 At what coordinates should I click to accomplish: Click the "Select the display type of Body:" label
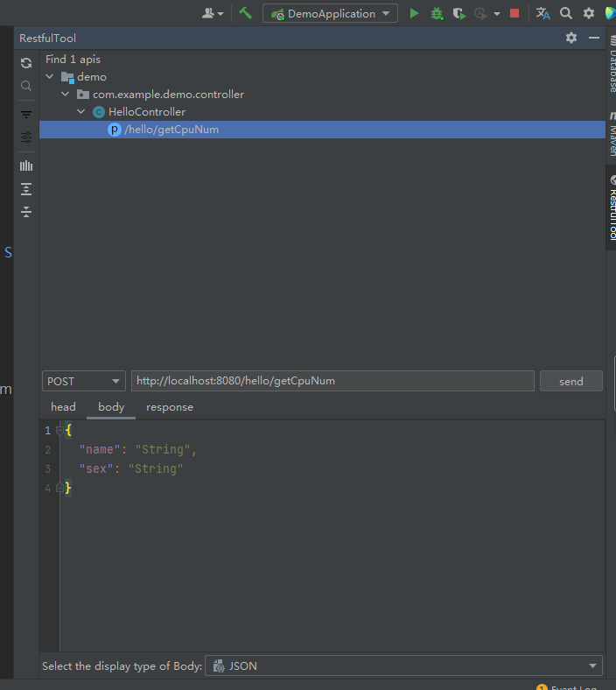click(x=122, y=665)
